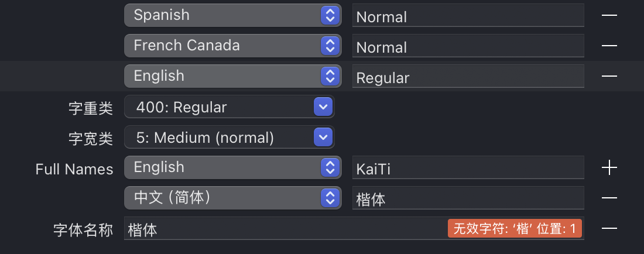Change English language for Regular name
The image size is (644, 254).
[x=232, y=76]
